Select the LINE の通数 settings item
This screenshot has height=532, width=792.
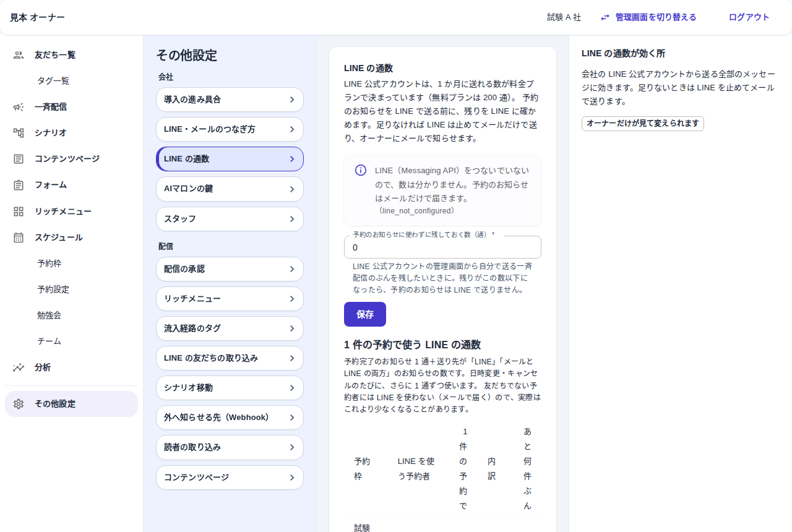tap(230, 159)
